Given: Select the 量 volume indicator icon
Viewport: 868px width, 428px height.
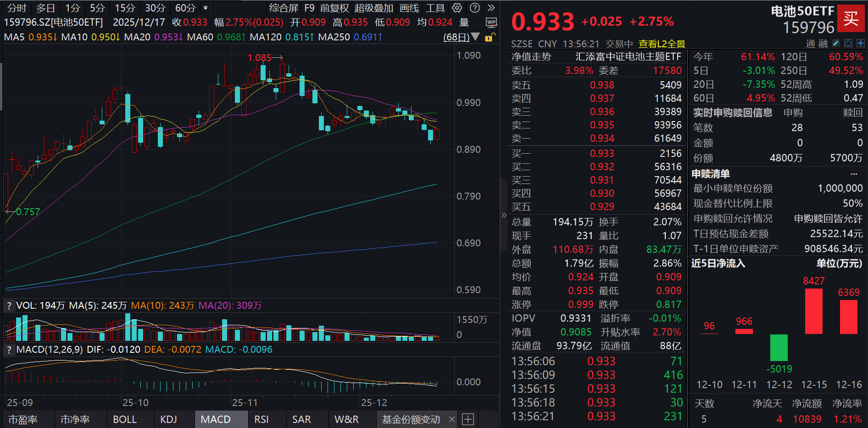Looking at the screenshot, I should [464, 21].
